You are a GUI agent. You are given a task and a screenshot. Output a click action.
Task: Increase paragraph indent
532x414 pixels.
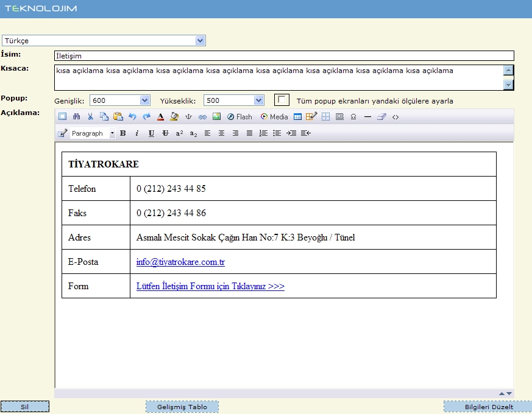pyautogui.click(x=291, y=133)
